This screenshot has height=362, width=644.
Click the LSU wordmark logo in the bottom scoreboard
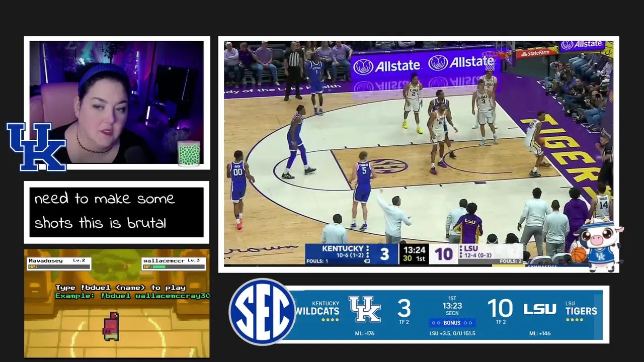[x=539, y=309]
